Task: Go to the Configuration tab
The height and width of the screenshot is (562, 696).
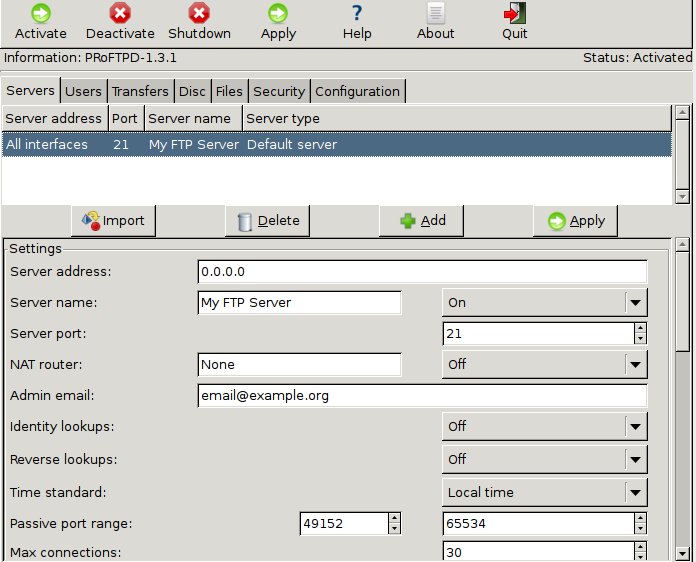Action: (x=357, y=91)
